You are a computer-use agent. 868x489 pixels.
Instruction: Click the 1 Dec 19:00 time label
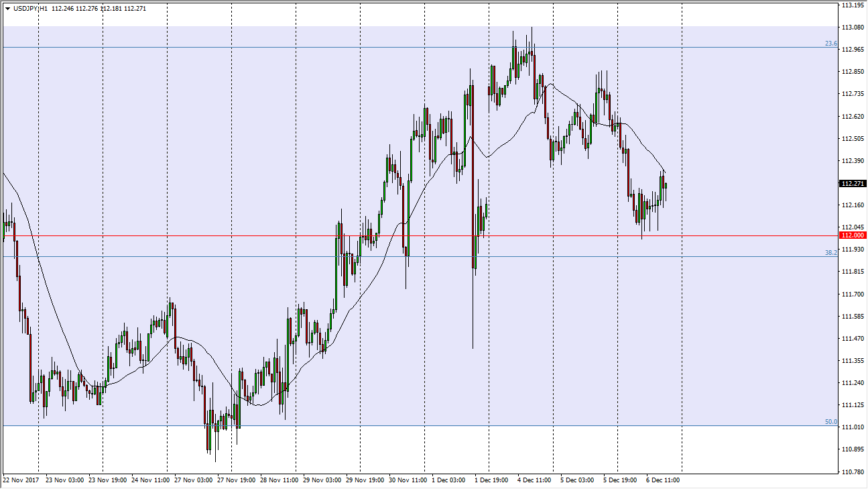pyautogui.click(x=491, y=480)
